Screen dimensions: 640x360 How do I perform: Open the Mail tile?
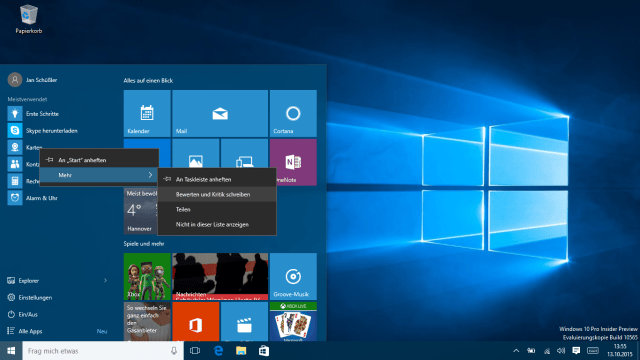tap(220, 113)
